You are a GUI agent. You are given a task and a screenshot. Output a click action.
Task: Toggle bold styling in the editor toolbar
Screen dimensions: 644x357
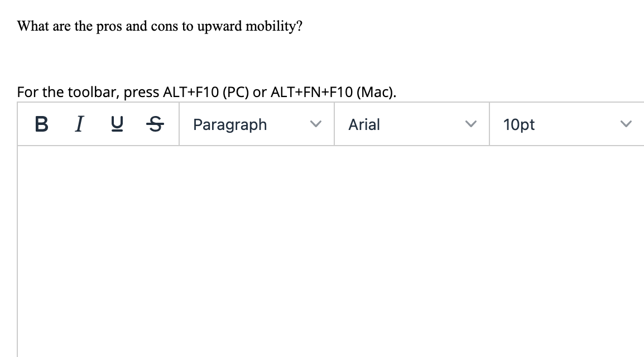coord(40,124)
